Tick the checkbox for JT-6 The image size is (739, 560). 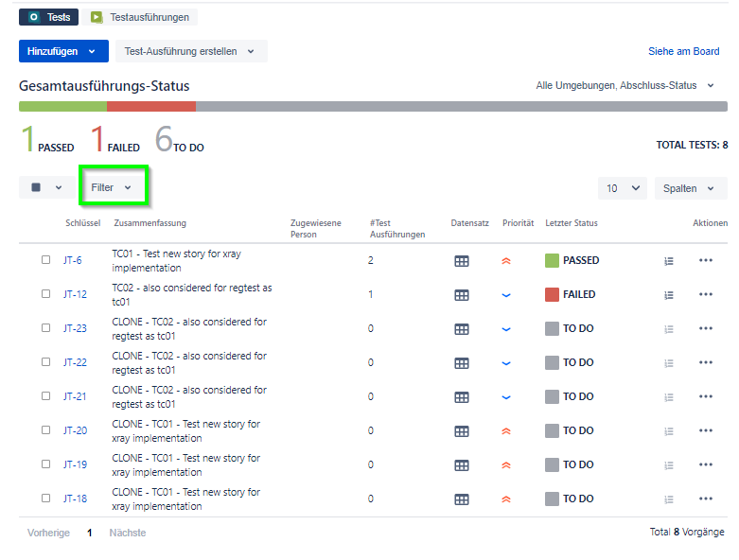click(45, 259)
